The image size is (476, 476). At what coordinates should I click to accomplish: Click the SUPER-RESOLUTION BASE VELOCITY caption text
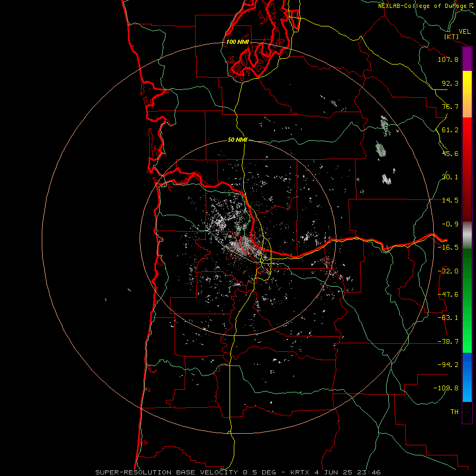(167, 472)
